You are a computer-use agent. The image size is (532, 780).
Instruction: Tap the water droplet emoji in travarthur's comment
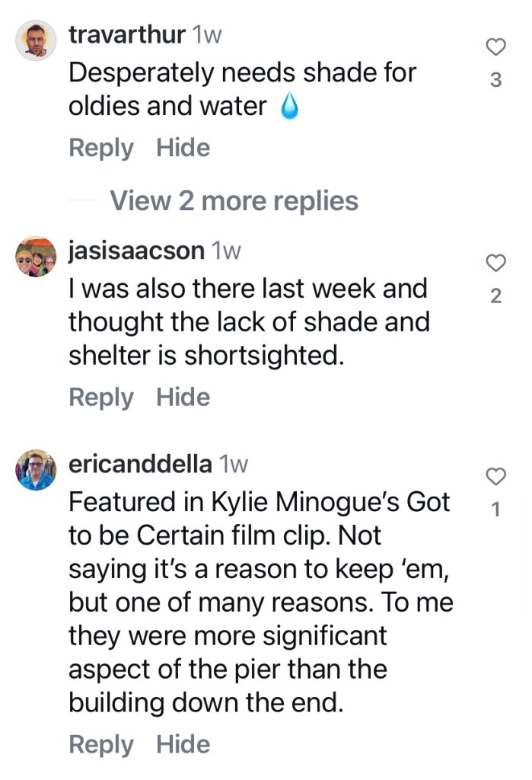[x=288, y=108]
